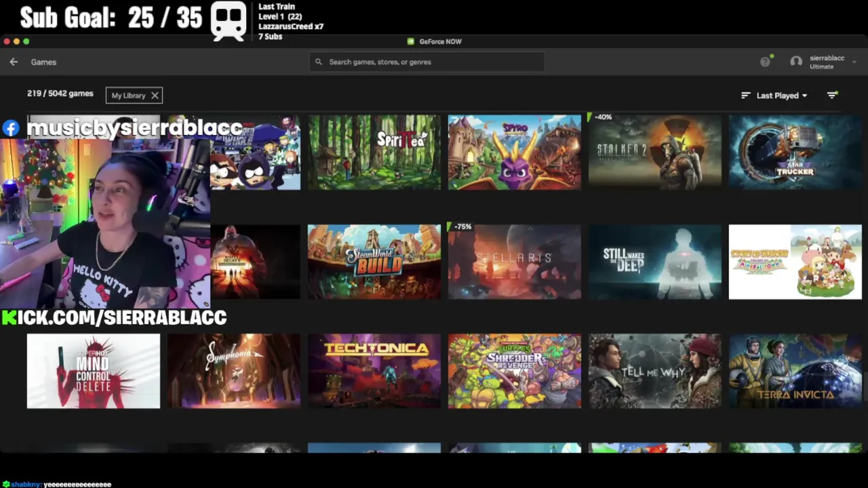The width and height of the screenshot is (868, 488).
Task: Open the TMNT Shredder's Revenge tile
Action: pos(515,371)
